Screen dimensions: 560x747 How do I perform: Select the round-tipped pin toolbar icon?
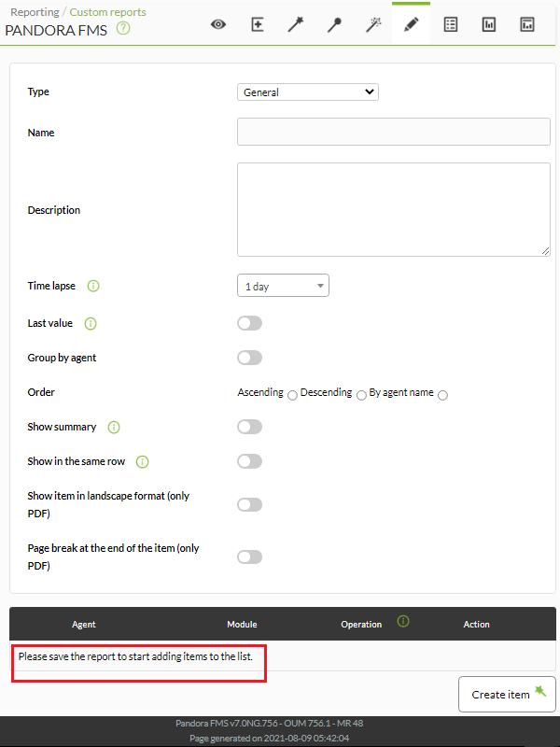tap(334, 24)
